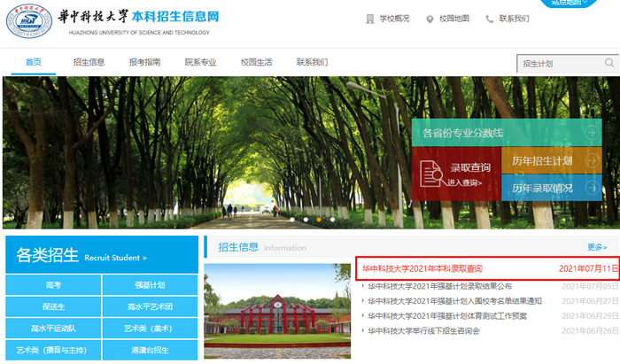620x364 pixels.
Task: Click the 强基计划 category button
Action: click(x=150, y=285)
